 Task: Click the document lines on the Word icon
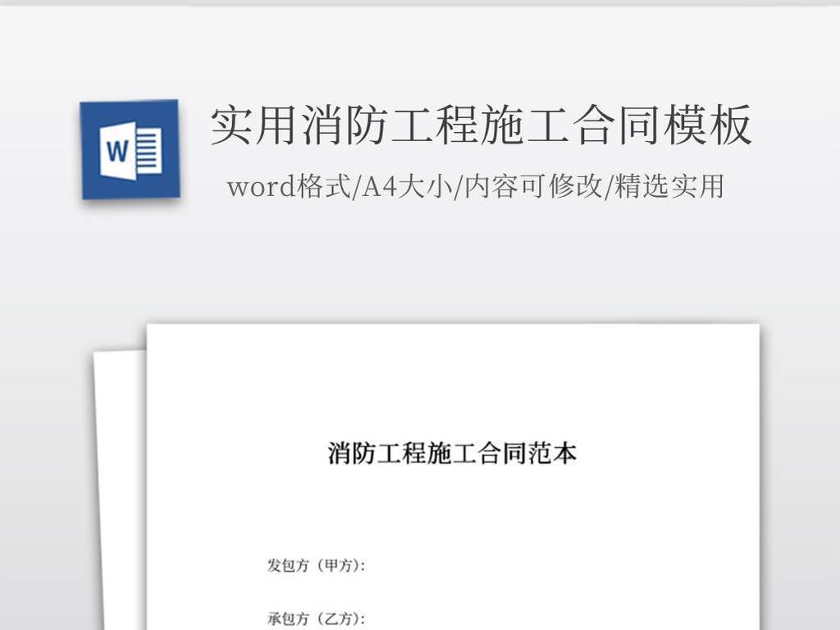coord(148,151)
